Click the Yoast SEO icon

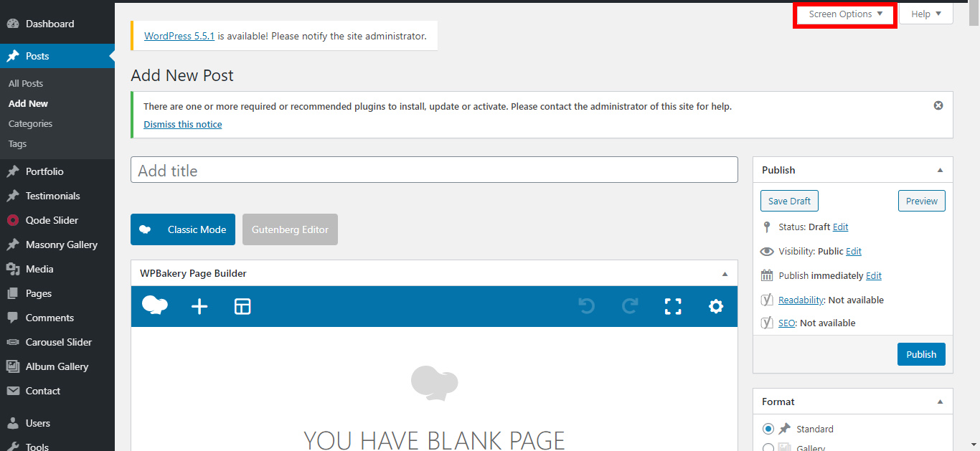(767, 323)
